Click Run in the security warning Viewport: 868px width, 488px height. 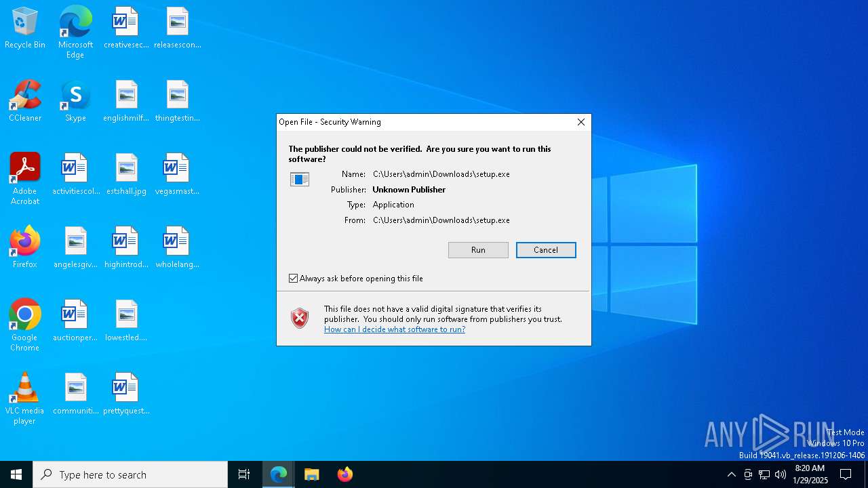pos(478,250)
